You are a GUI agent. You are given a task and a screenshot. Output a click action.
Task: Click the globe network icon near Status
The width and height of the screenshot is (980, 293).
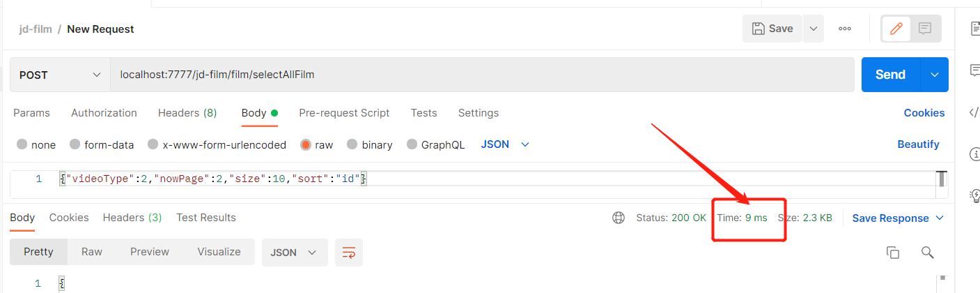618,218
